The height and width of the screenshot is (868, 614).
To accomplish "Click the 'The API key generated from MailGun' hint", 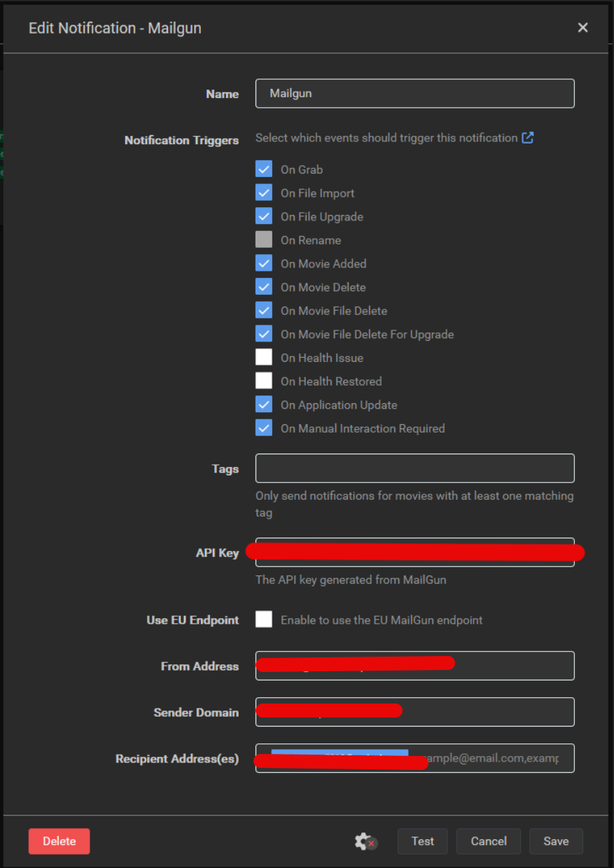I will tap(351, 580).
